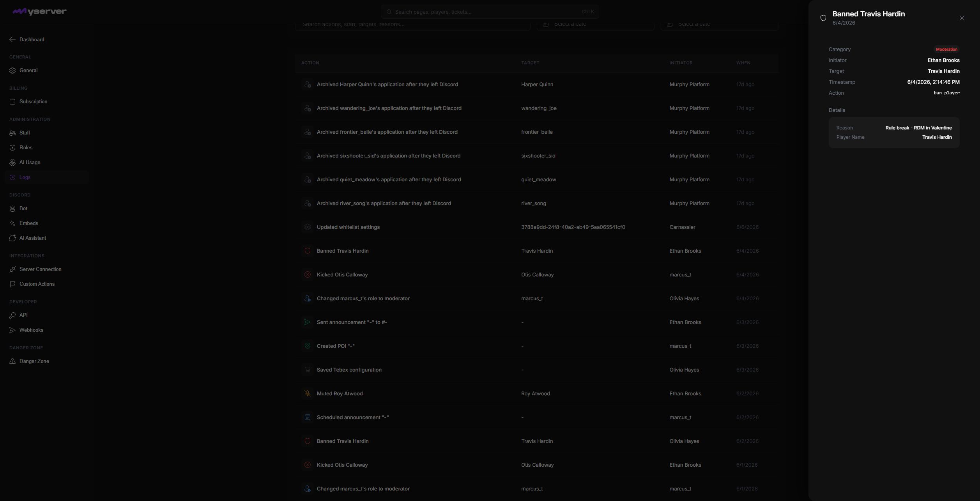980x501 pixels.
Task: Click the WHEN column header
Action: point(743,63)
